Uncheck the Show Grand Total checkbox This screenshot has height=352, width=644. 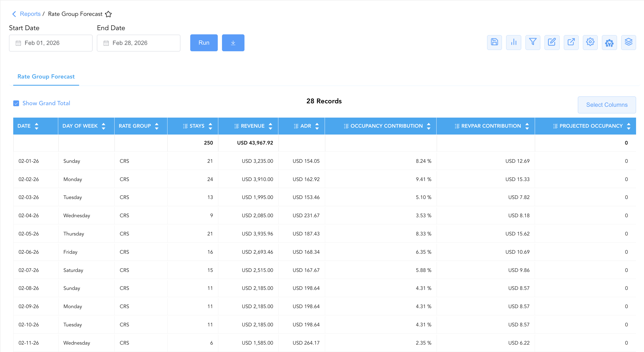click(x=16, y=103)
